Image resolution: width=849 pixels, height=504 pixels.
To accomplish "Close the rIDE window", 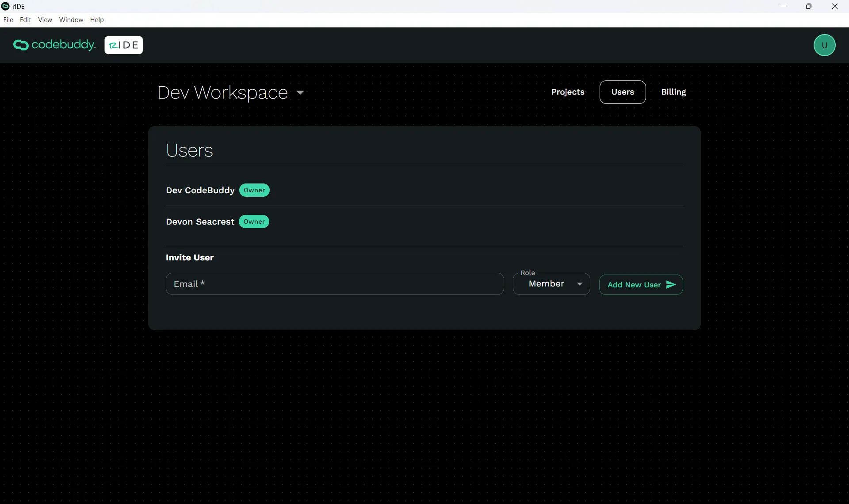I will (835, 6).
